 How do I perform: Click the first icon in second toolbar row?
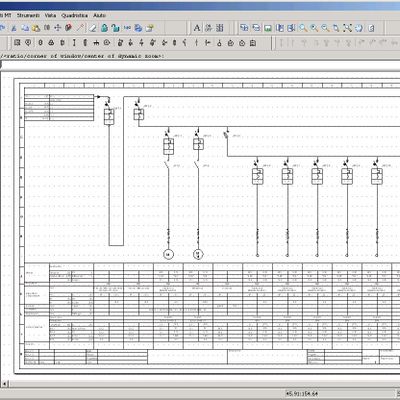[x=17, y=43]
